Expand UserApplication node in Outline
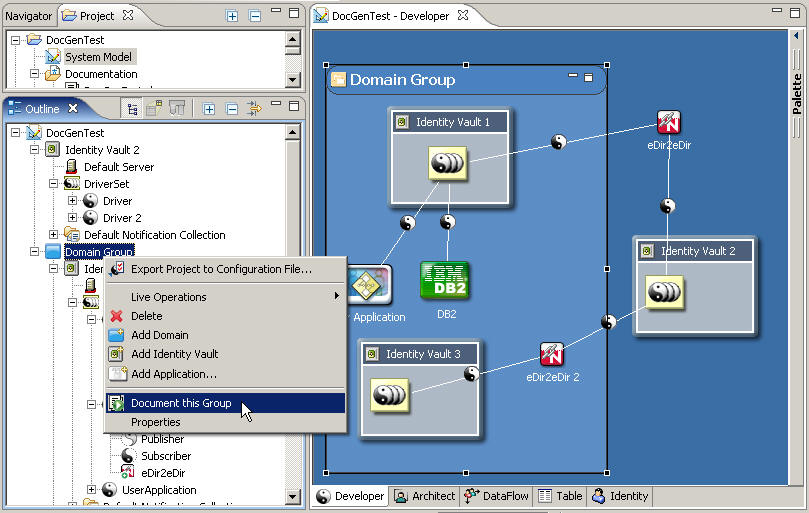The height and width of the screenshot is (513, 809). point(92,490)
